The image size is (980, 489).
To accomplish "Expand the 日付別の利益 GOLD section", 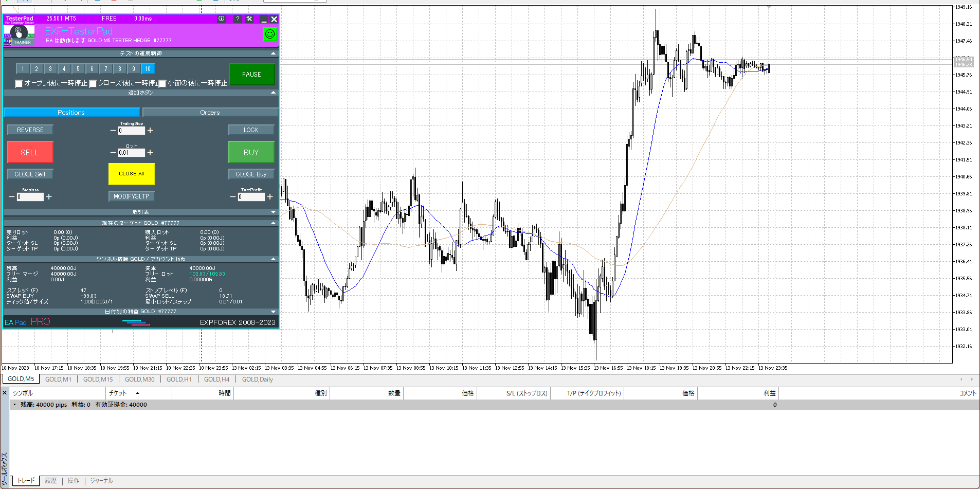I will point(273,312).
